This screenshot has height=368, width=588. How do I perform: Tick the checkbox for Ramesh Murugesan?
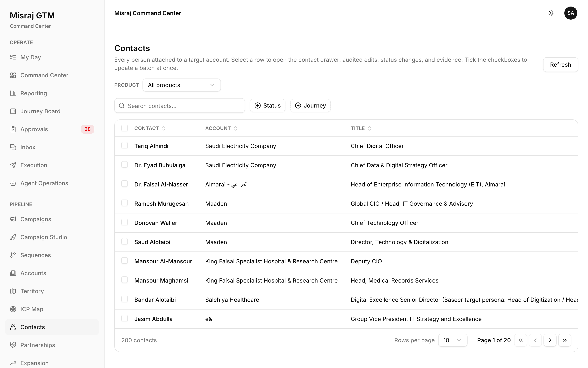coord(124,203)
